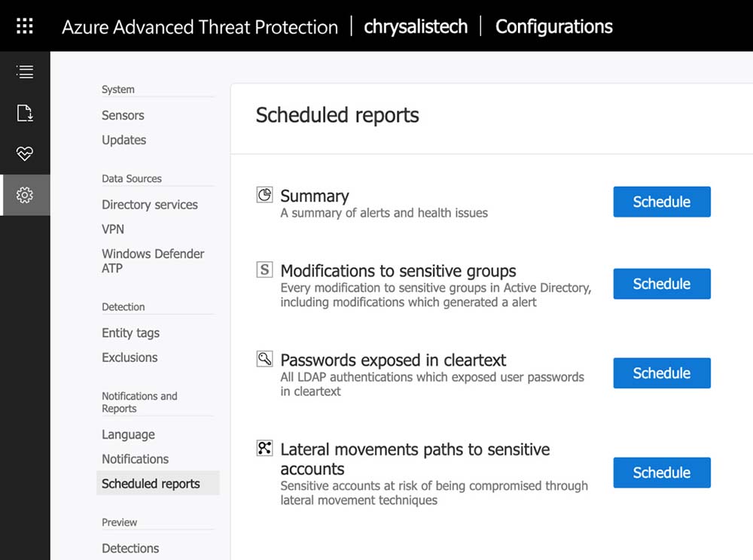Screen dimensions: 753x560
Task: Click the chrysalistech workspace name
Action: [416, 26]
